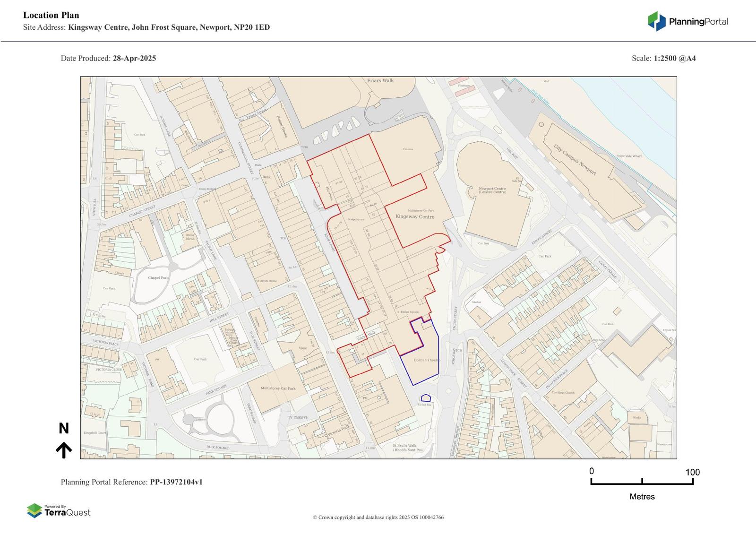
Task: Click the north arrow symbol
Action: (x=64, y=450)
